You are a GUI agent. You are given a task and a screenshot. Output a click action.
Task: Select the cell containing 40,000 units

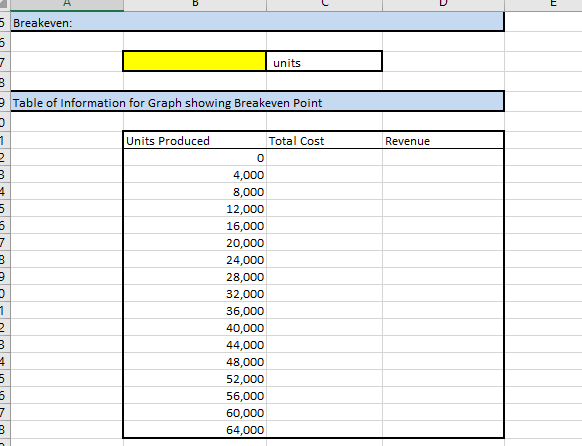[x=195, y=327]
